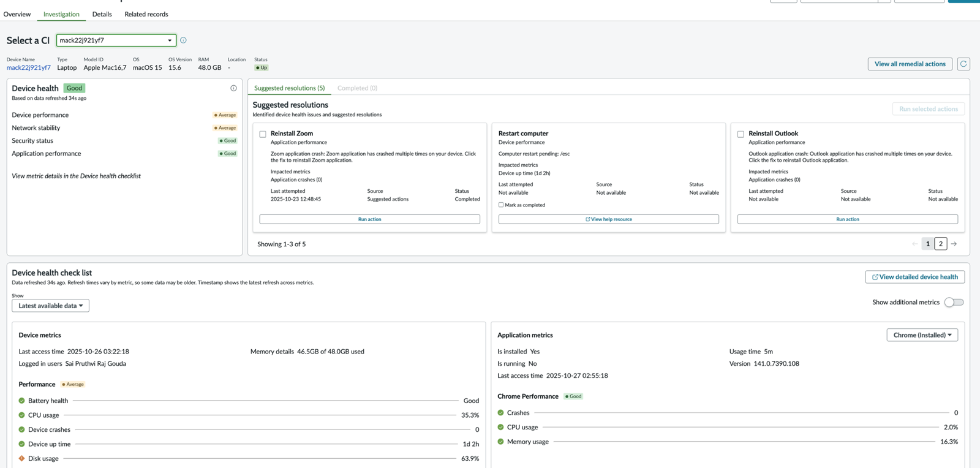Click the Up status badge
The width and height of the screenshot is (980, 468).
coord(262,68)
